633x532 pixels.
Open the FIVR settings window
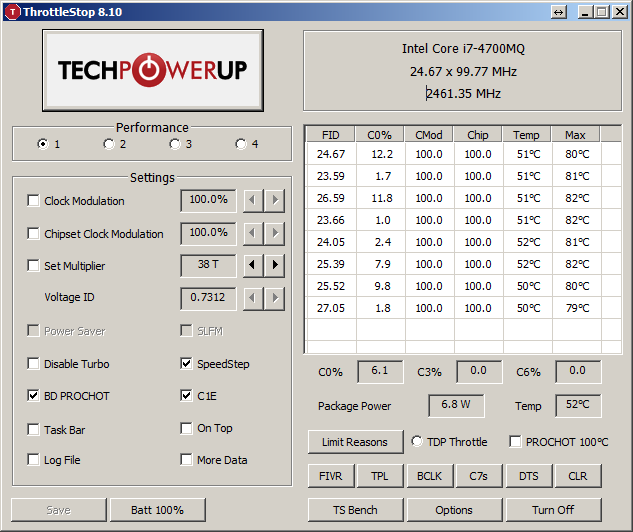(x=330, y=476)
